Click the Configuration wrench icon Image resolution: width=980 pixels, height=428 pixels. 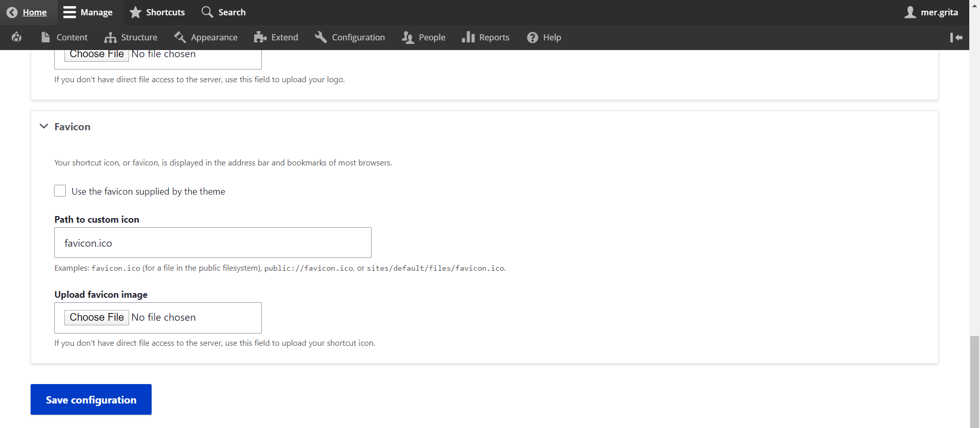tap(321, 37)
